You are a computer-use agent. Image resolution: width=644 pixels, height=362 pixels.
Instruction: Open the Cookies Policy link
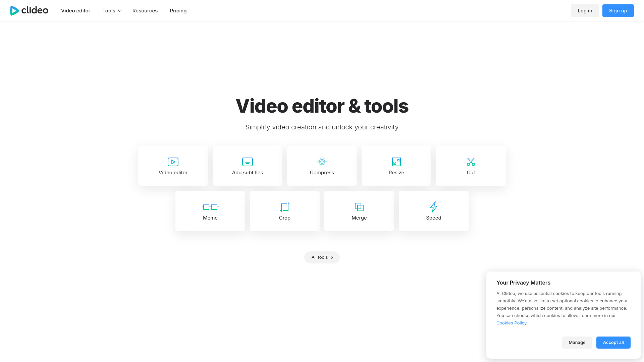(x=511, y=323)
